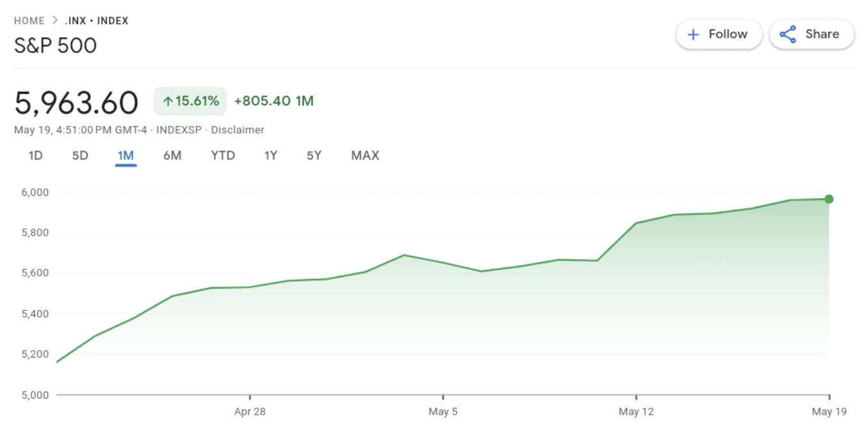Click the plus icon in Follow
The width and height of the screenshot is (868, 430).
pyautogui.click(x=693, y=35)
